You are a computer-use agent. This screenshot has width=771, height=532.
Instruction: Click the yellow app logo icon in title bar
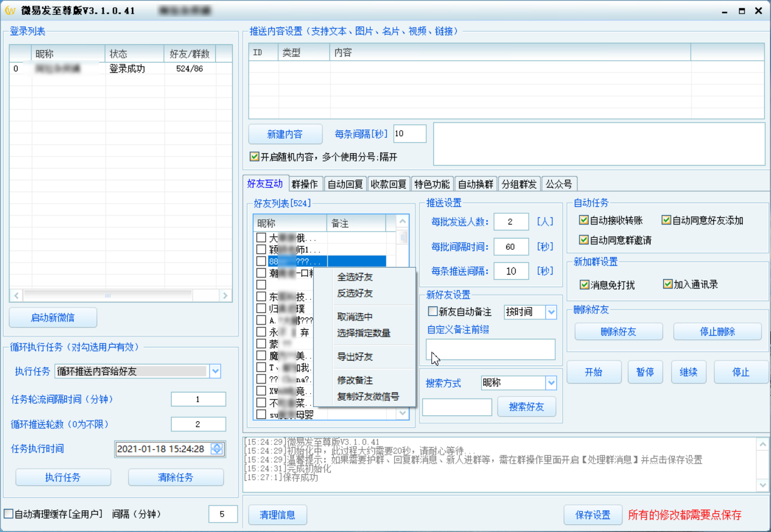click(9, 11)
